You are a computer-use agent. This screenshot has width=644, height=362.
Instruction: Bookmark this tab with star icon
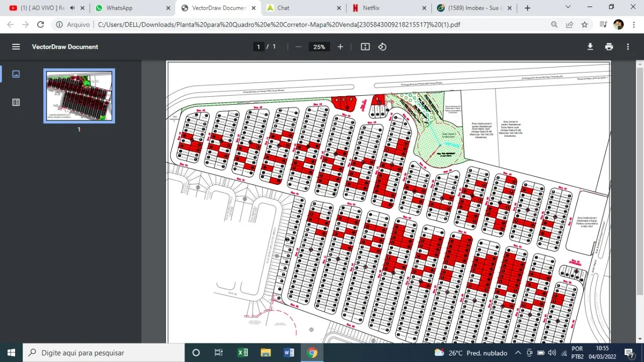click(x=585, y=24)
